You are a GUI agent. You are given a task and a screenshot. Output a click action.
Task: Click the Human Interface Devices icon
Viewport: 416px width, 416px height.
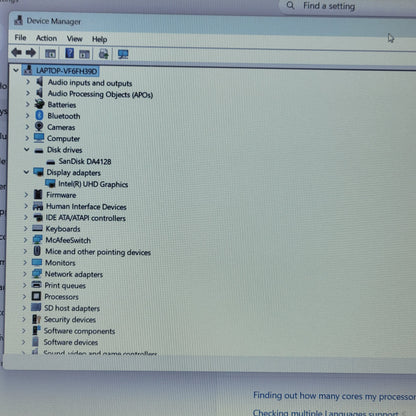tap(38, 206)
